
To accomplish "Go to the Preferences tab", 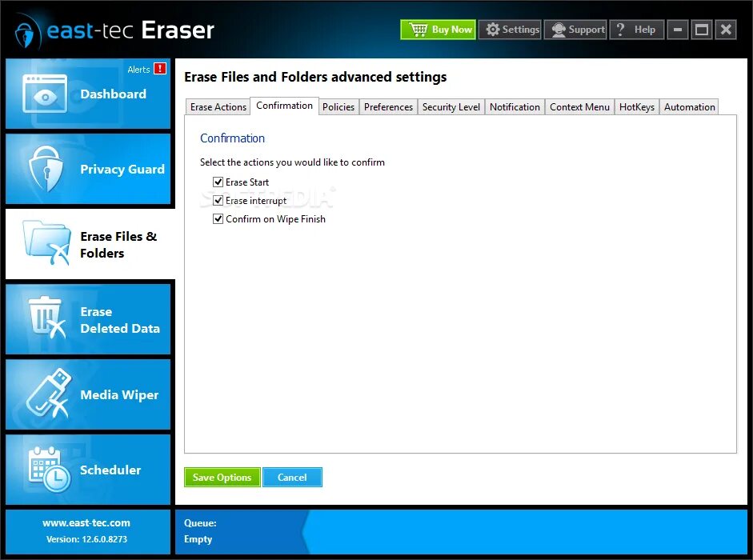I will tap(389, 107).
